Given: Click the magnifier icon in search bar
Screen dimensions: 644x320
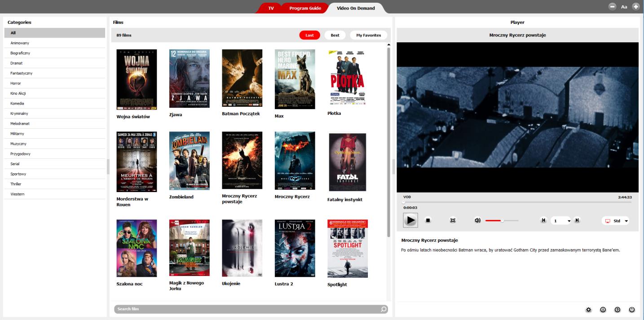Looking at the screenshot, I should click(x=384, y=309).
